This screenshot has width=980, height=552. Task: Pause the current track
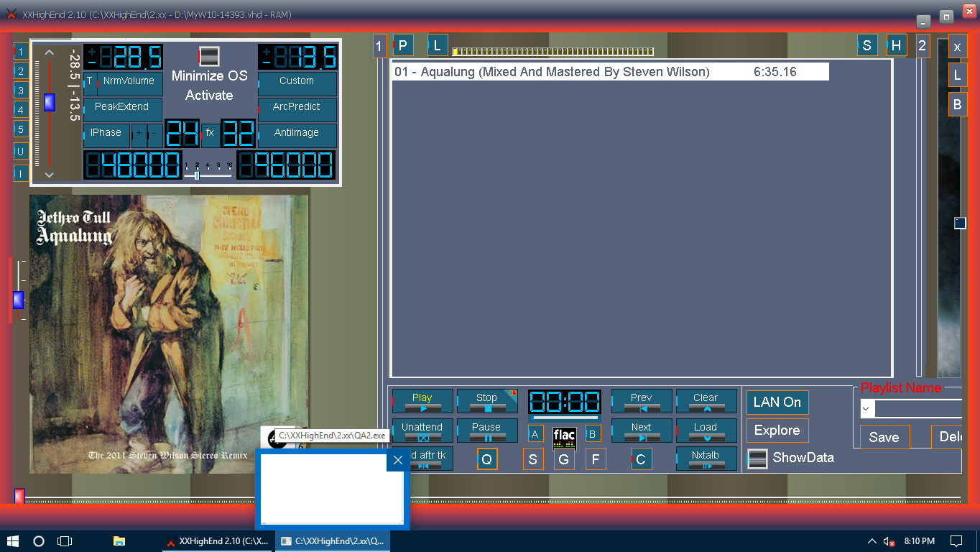pos(487,431)
